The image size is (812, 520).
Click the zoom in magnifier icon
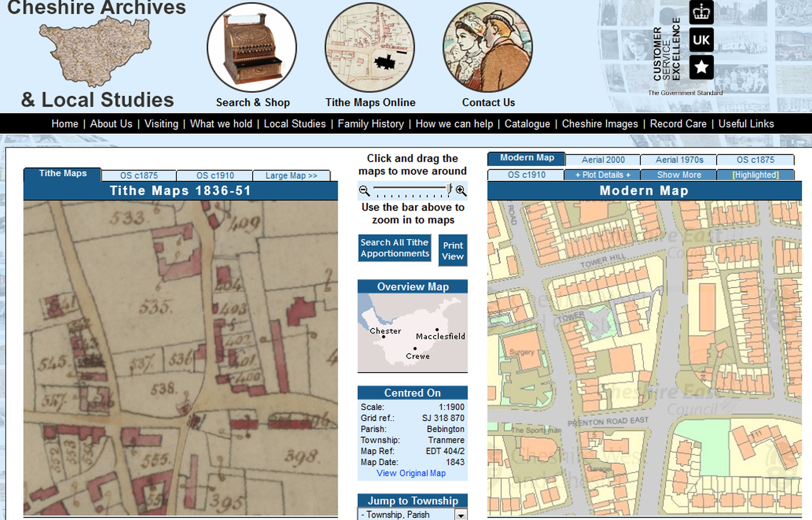pyautogui.click(x=461, y=191)
